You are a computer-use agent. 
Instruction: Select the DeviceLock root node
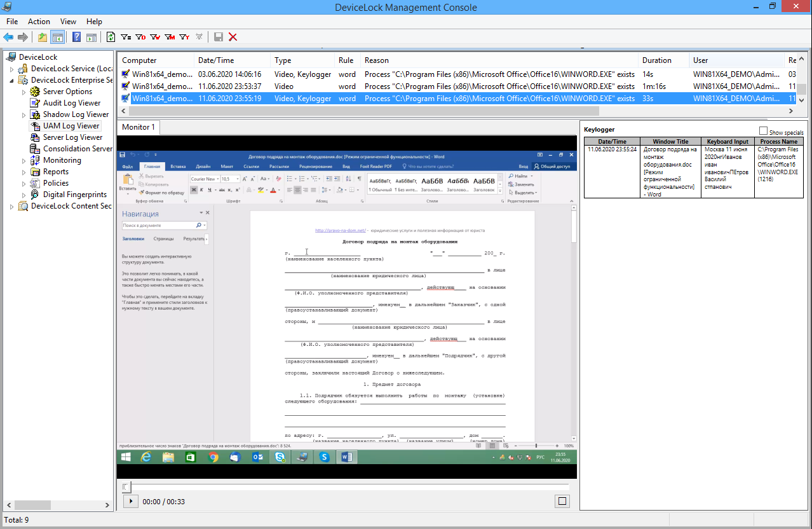pyautogui.click(x=38, y=57)
